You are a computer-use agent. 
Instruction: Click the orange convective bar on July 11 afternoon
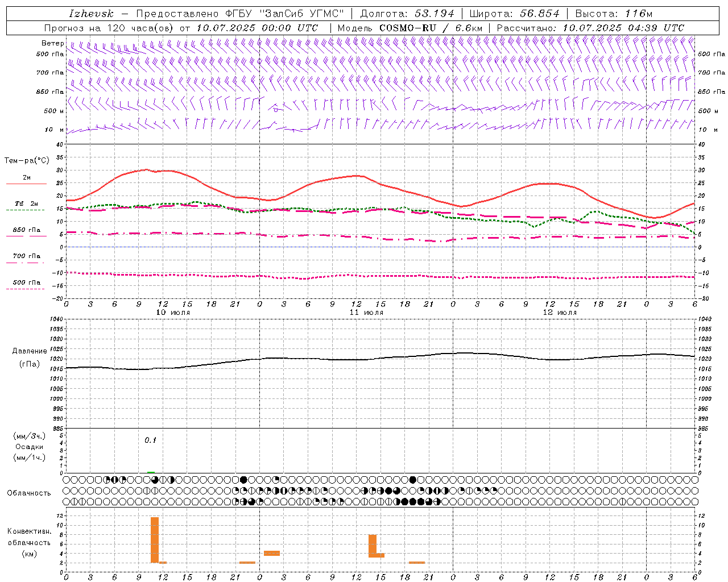[x=373, y=546]
